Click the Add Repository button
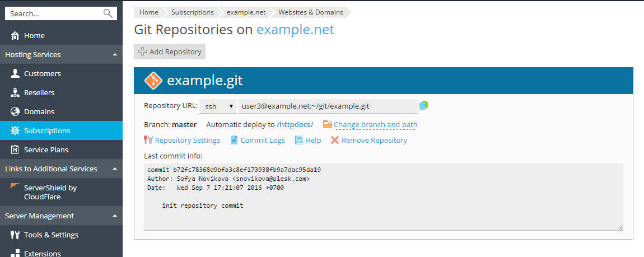Viewport: 644px width, 257px height. coord(170,52)
